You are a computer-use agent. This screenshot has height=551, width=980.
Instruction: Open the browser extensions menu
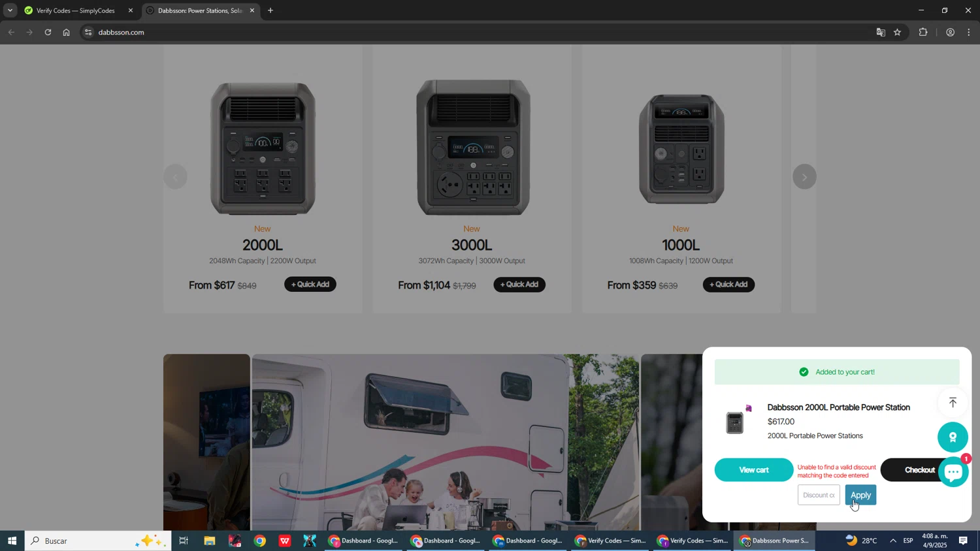923,32
